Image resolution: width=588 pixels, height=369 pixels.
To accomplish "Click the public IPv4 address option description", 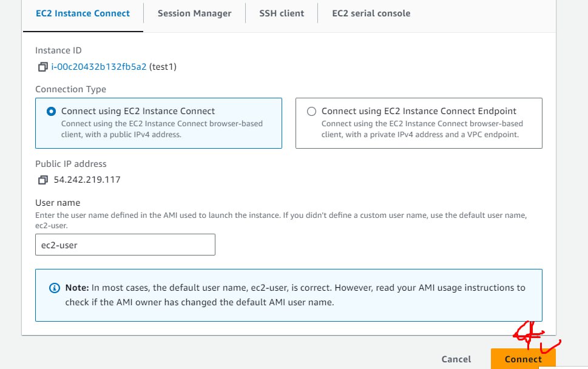I will point(161,129).
